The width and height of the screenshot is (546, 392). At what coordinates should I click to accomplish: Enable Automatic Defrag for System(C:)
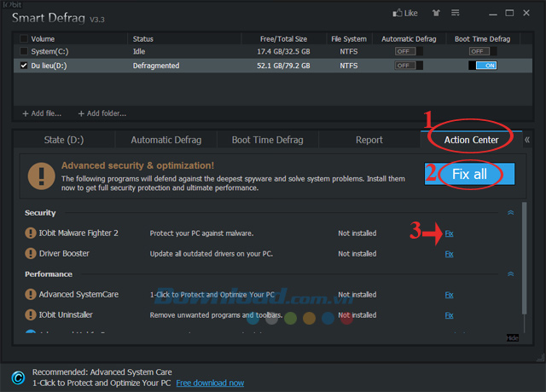[404, 52]
